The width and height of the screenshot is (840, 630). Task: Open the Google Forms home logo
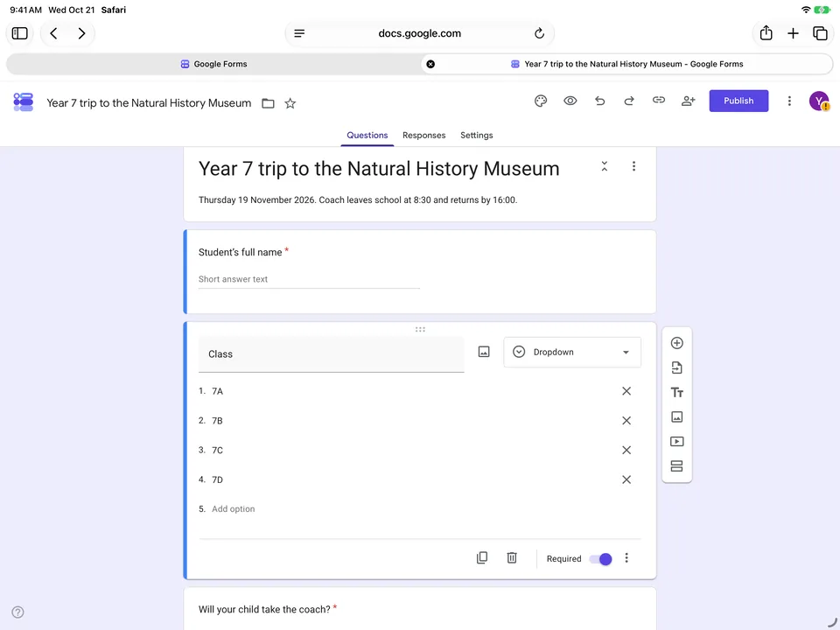click(23, 101)
